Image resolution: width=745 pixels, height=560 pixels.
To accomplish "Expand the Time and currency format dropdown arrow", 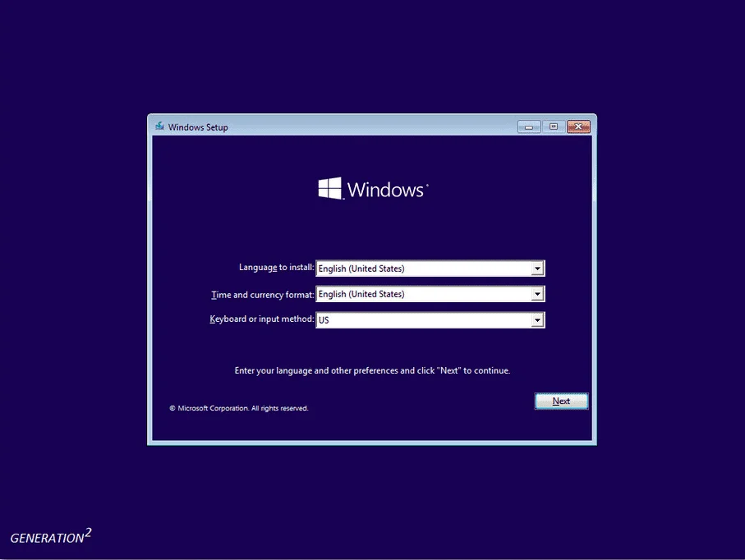I will click(537, 294).
